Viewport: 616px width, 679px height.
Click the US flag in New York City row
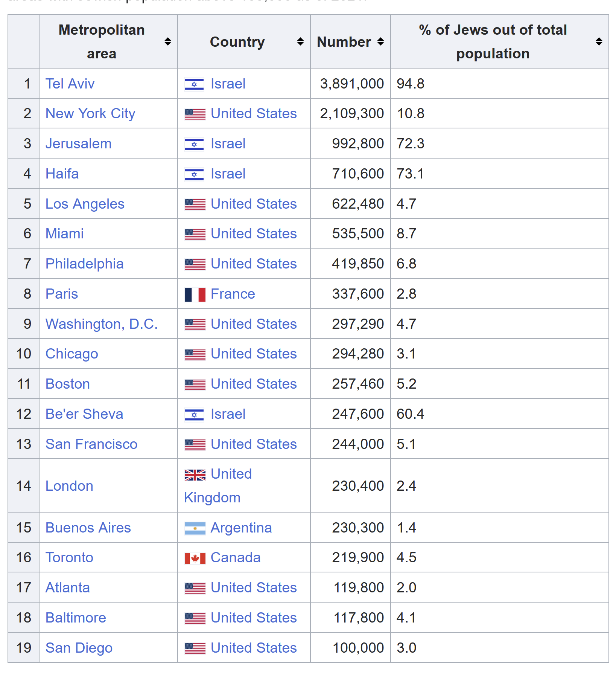click(195, 114)
